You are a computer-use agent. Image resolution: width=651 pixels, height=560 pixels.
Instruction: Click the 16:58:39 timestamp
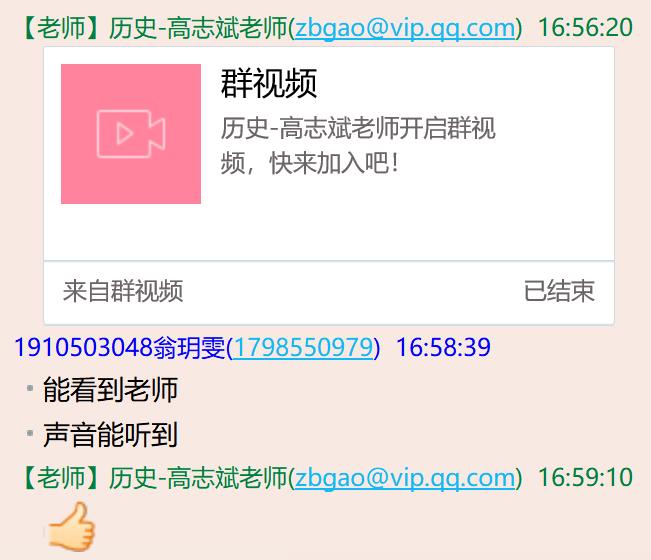tap(443, 347)
